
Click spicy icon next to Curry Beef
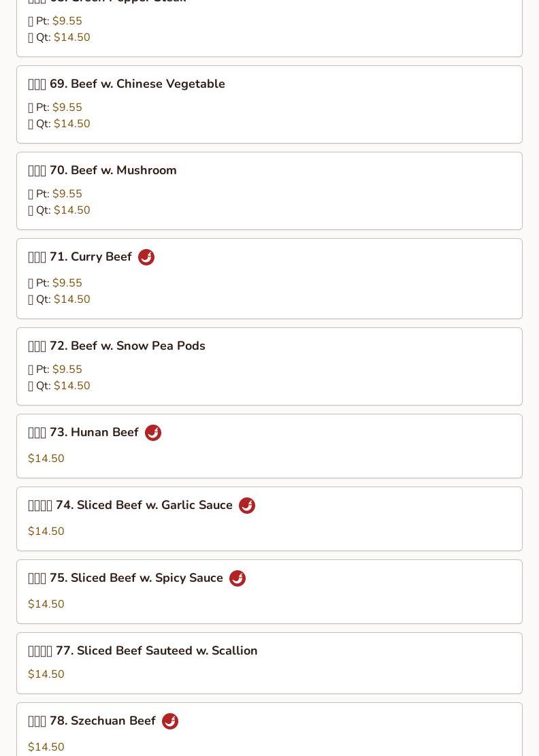[x=146, y=257]
